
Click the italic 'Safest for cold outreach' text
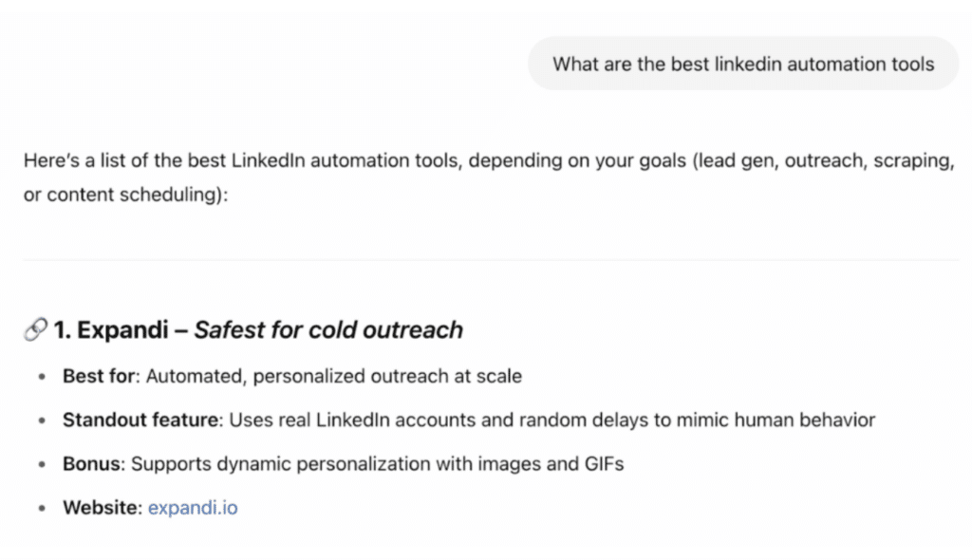pos(328,330)
